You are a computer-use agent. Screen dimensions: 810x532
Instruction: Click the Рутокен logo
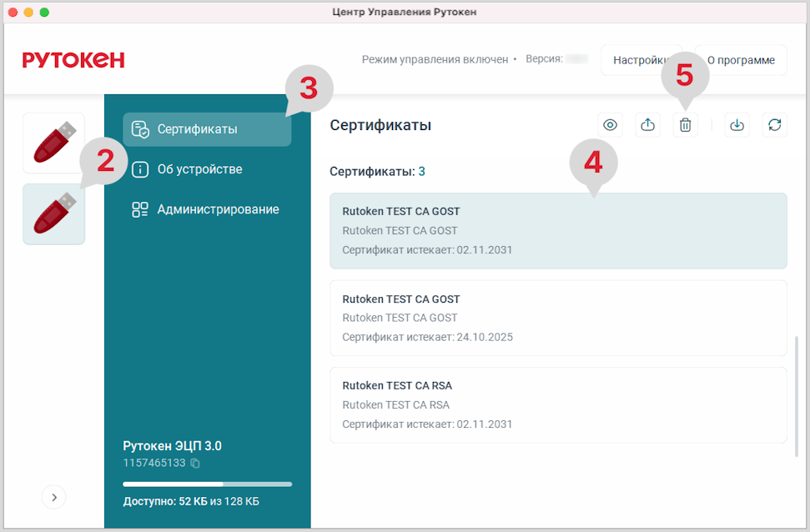(x=73, y=60)
